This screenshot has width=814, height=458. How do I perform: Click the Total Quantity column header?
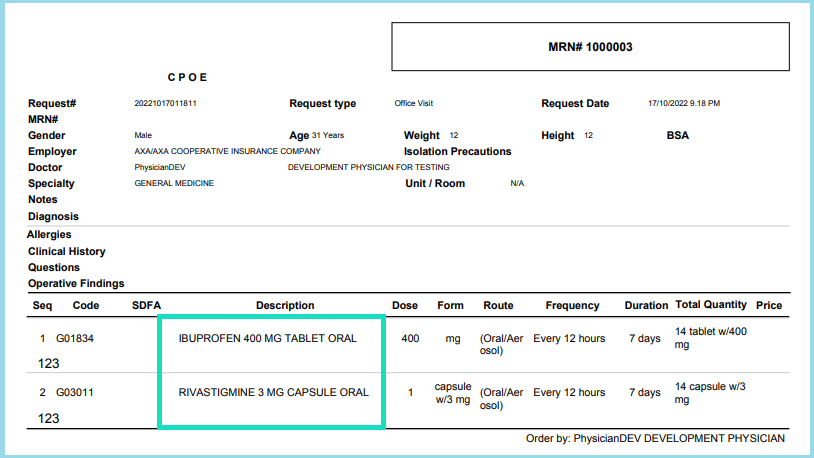coord(711,305)
